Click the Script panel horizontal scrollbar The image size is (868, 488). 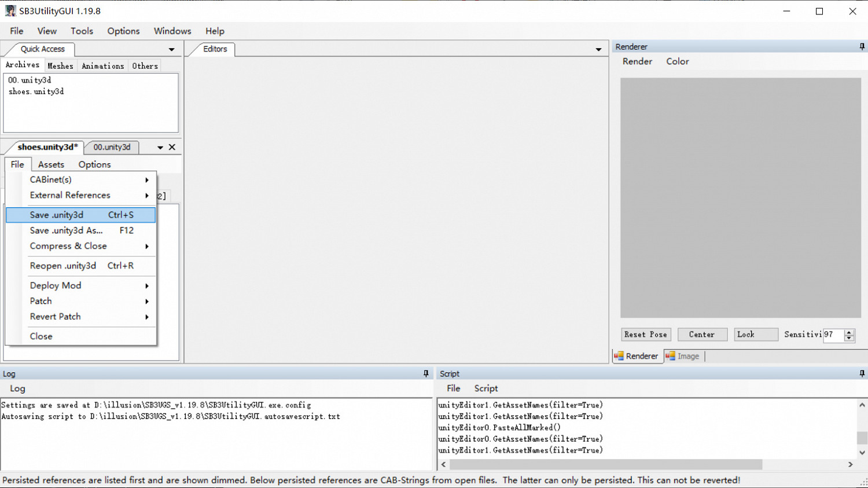click(605, 464)
